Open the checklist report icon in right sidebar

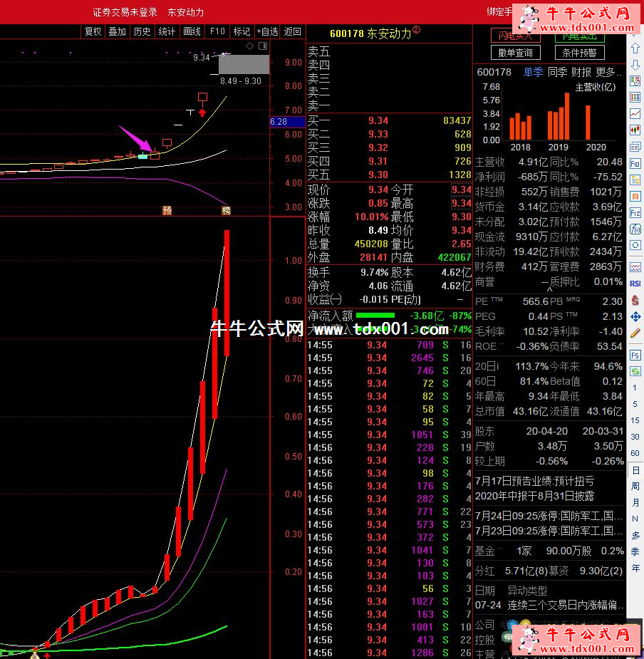[x=635, y=81]
